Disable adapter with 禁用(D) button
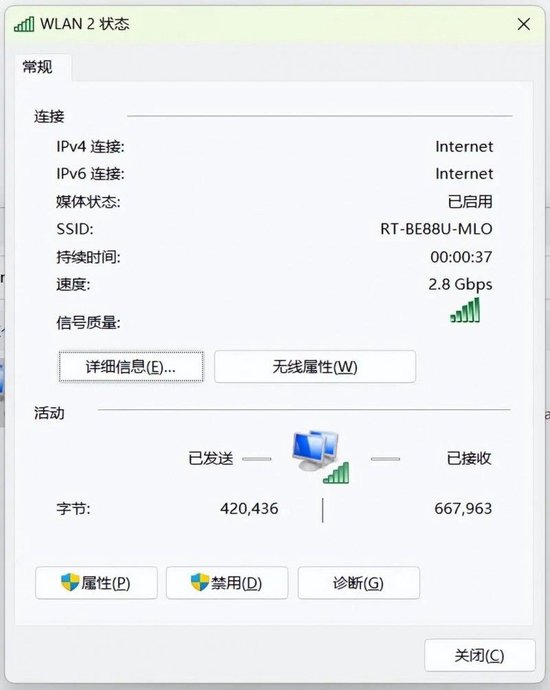 227,583
